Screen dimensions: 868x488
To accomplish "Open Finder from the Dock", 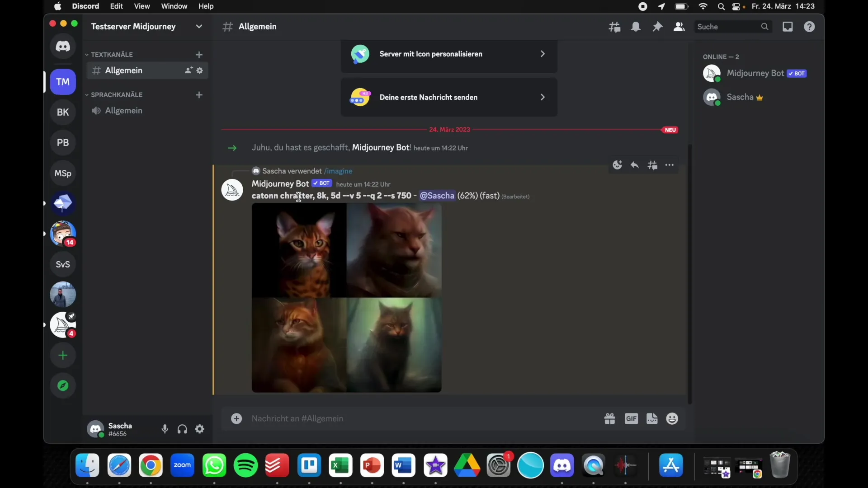I will pos(88,465).
